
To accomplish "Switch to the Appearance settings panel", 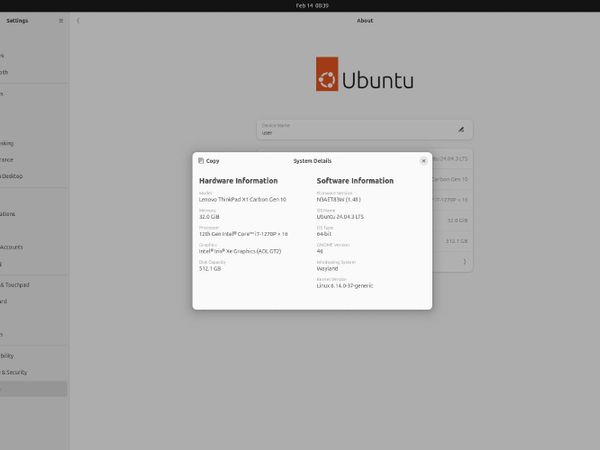I will (x=8, y=159).
